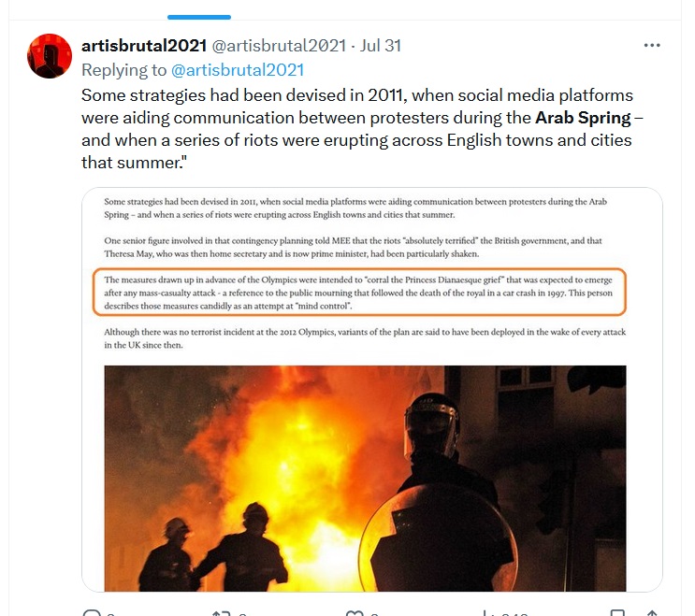
Task: Click the blue @artisbrutal2021 reply-to link
Action: pyautogui.click(x=238, y=70)
